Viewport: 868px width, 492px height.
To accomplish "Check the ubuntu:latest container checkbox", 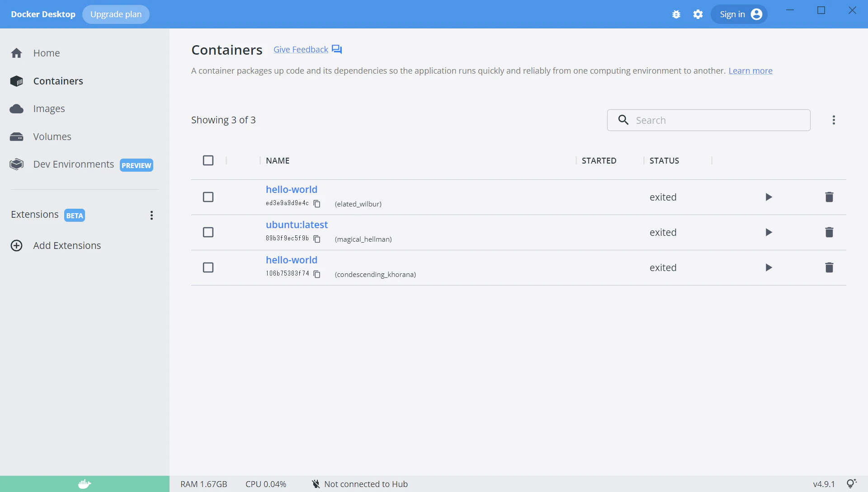I will tap(208, 232).
